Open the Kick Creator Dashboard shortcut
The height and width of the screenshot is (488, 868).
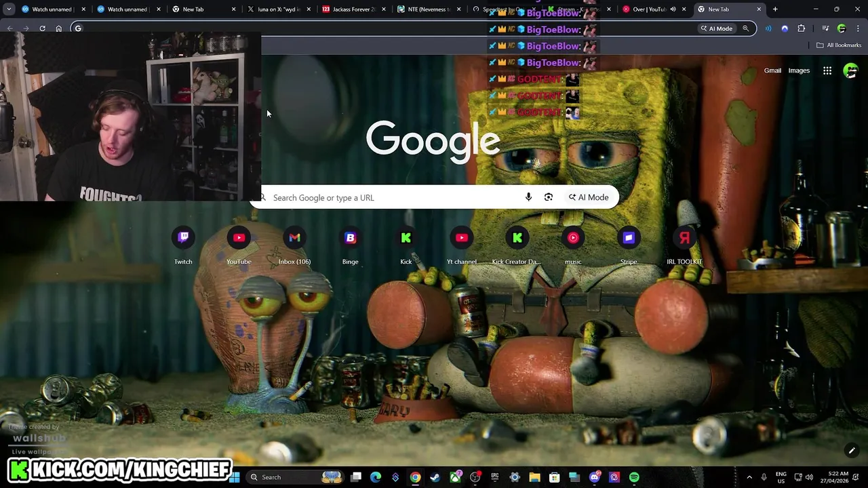(517, 246)
